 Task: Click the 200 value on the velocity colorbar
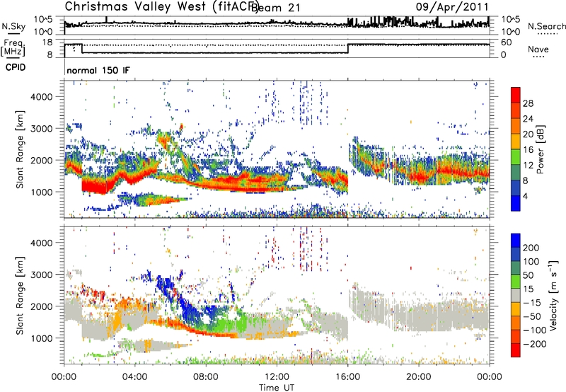pos(531,248)
